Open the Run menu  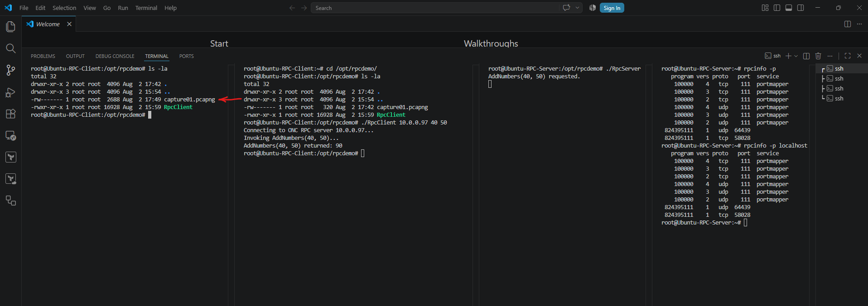tap(123, 8)
